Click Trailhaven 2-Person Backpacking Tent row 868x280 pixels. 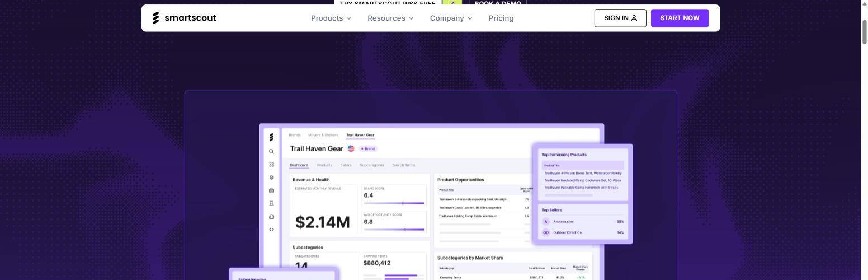484,199
